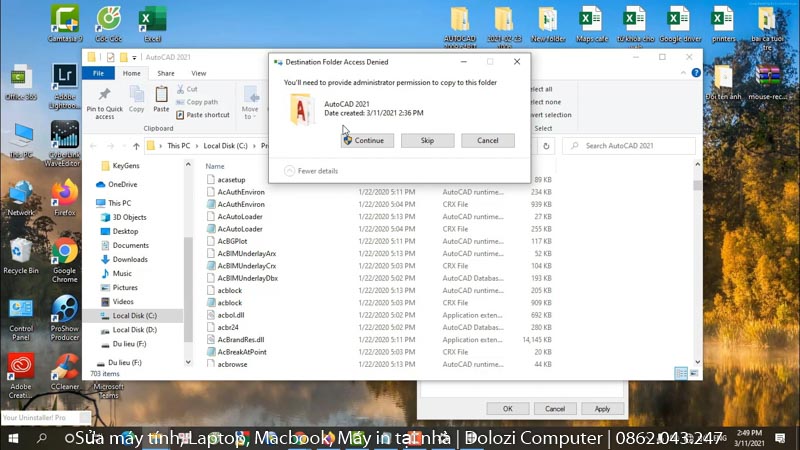This screenshot has width=800, height=450.
Task: Click Continue in the Access Denied dialog
Action: tap(364, 141)
